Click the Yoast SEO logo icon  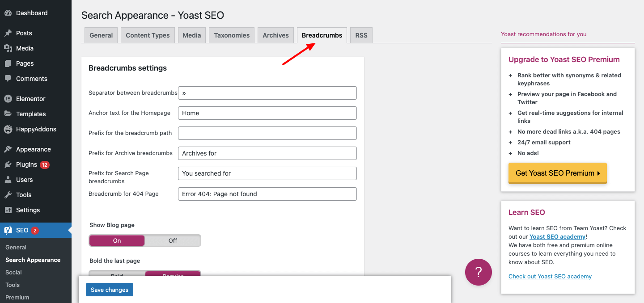(x=8, y=230)
